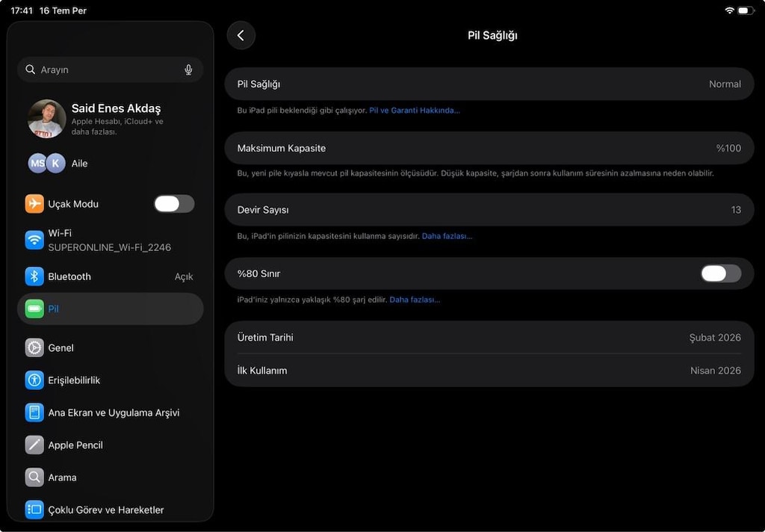Open Arama magnifier icon
765x532 pixels.
34,477
